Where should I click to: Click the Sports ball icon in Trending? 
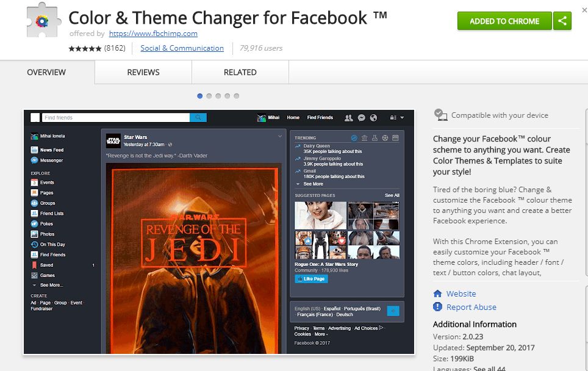coord(385,138)
